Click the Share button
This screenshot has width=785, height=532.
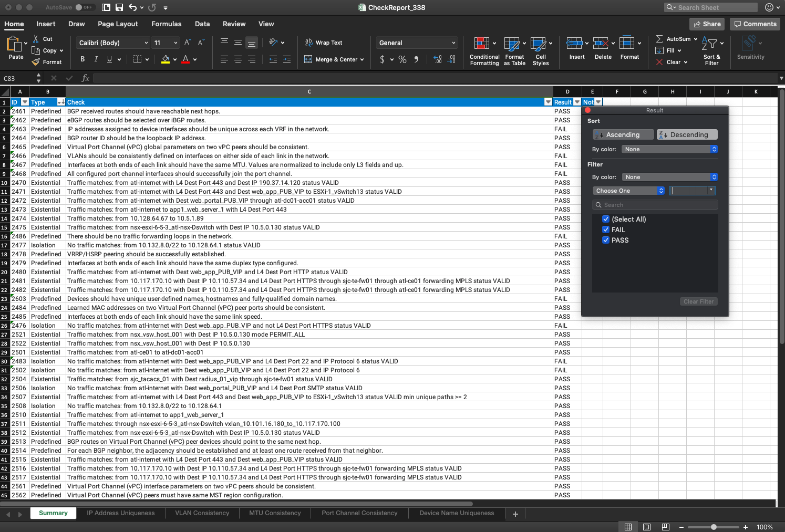(x=706, y=24)
